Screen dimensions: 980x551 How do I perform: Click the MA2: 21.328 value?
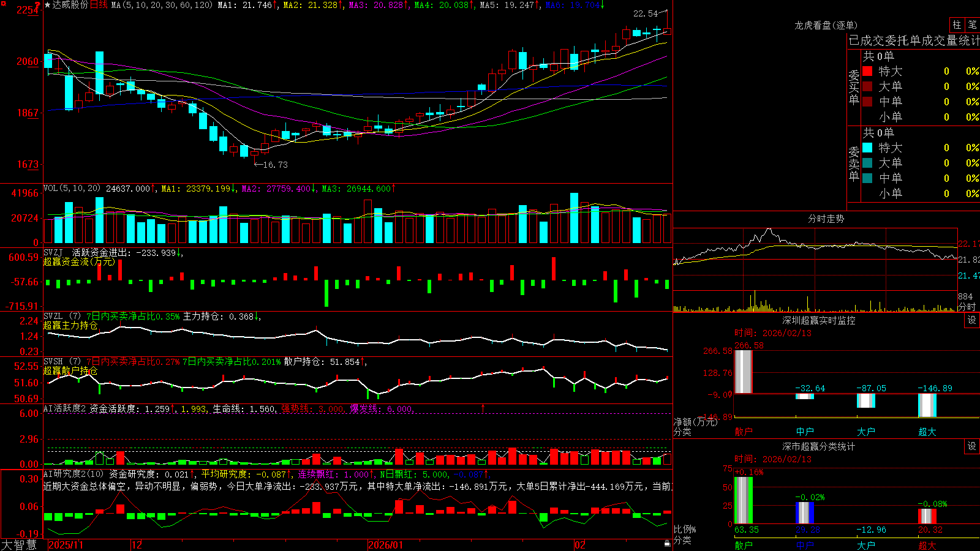point(310,5)
